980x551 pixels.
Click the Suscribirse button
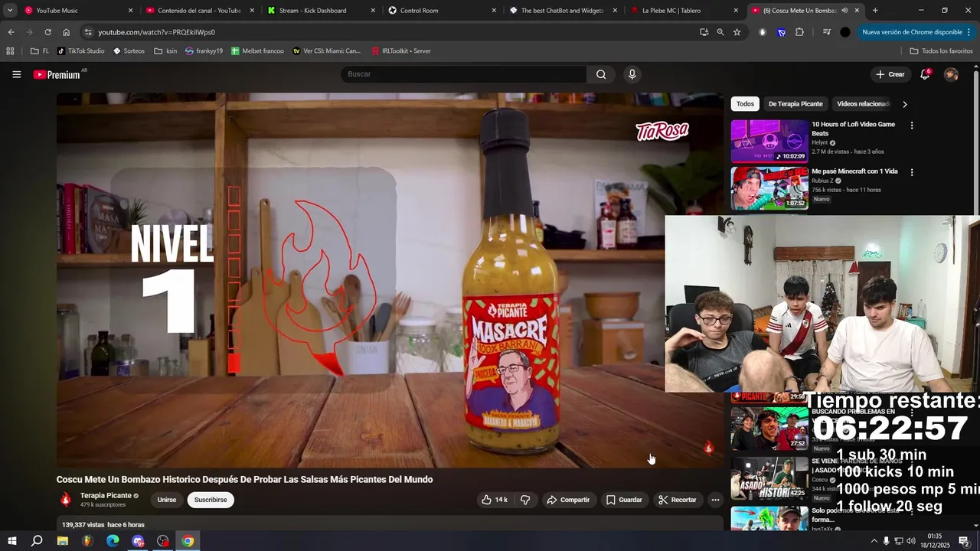click(211, 500)
